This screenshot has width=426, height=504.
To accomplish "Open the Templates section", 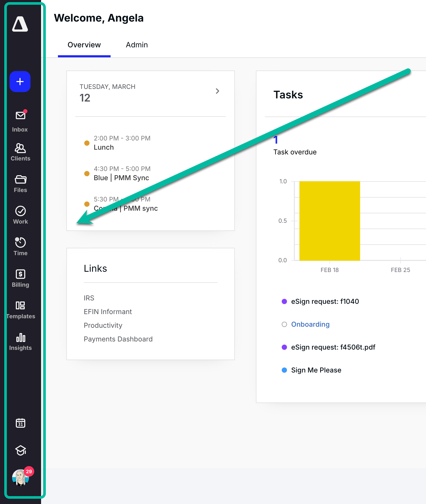I will (20, 310).
